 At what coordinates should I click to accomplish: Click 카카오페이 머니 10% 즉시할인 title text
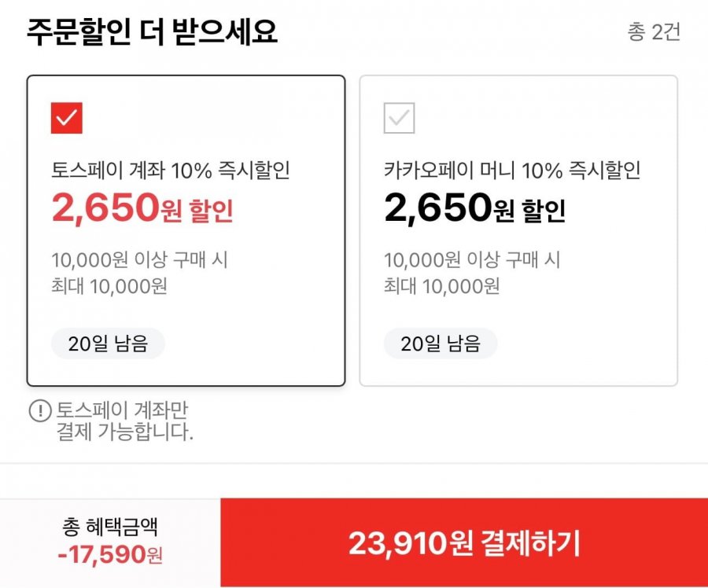click(x=512, y=170)
